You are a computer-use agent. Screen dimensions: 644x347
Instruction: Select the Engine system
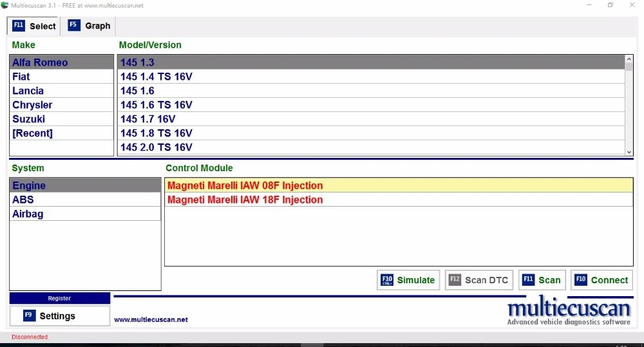[x=85, y=185]
